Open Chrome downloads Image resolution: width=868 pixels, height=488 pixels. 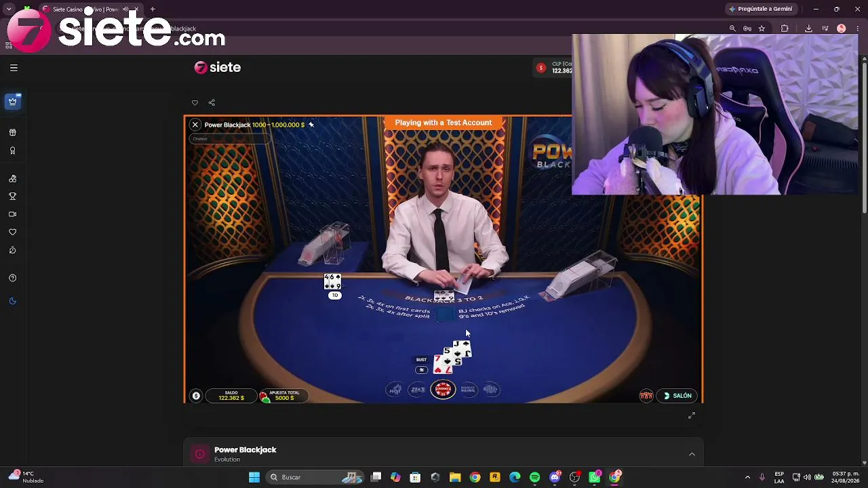[808, 28]
